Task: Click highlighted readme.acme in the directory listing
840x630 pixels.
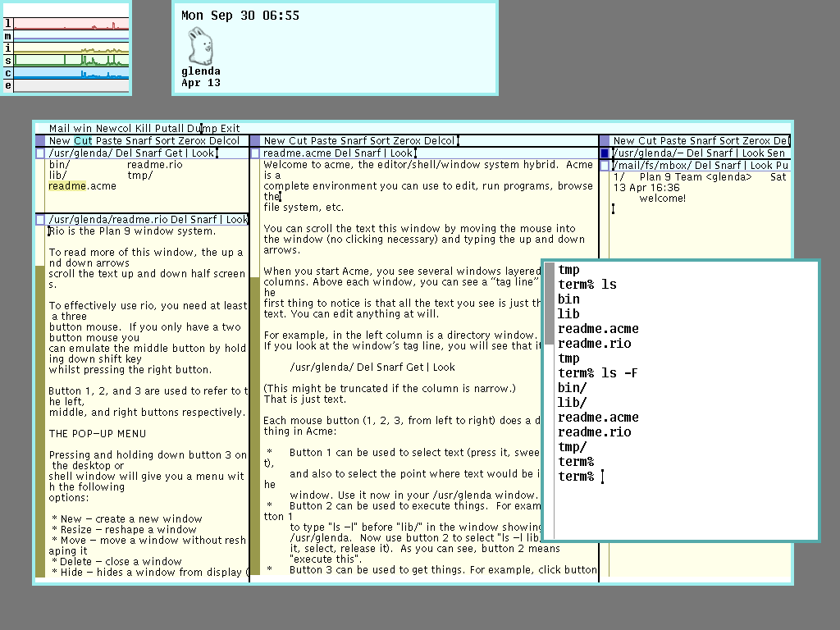Action: [x=83, y=186]
